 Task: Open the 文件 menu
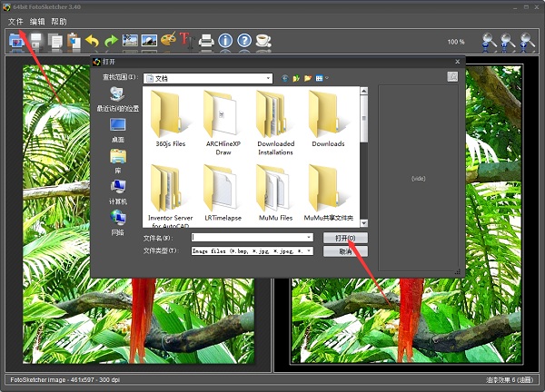click(x=15, y=21)
